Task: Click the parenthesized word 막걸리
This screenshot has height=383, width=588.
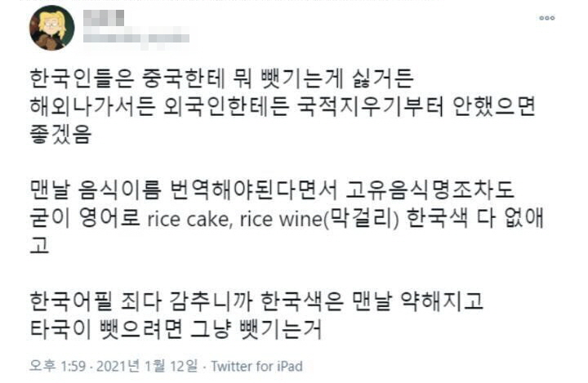Action: 366,219
